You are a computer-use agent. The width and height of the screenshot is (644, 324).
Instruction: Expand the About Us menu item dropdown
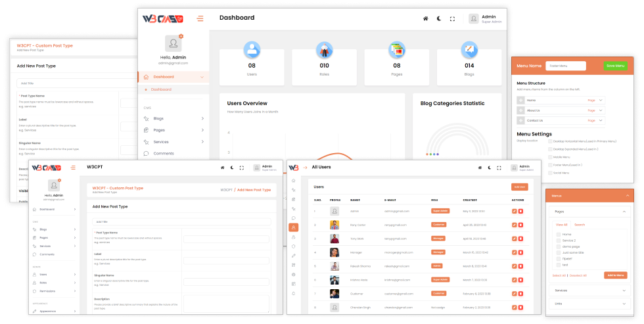[601, 110]
